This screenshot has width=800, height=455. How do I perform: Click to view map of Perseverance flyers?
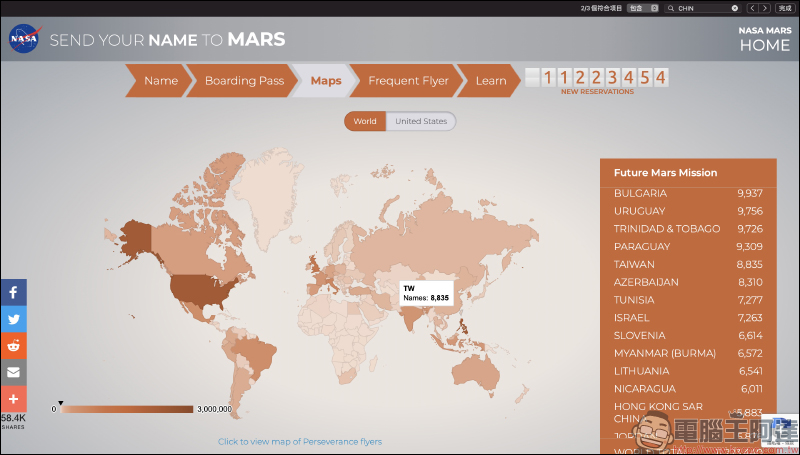coord(300,442)
